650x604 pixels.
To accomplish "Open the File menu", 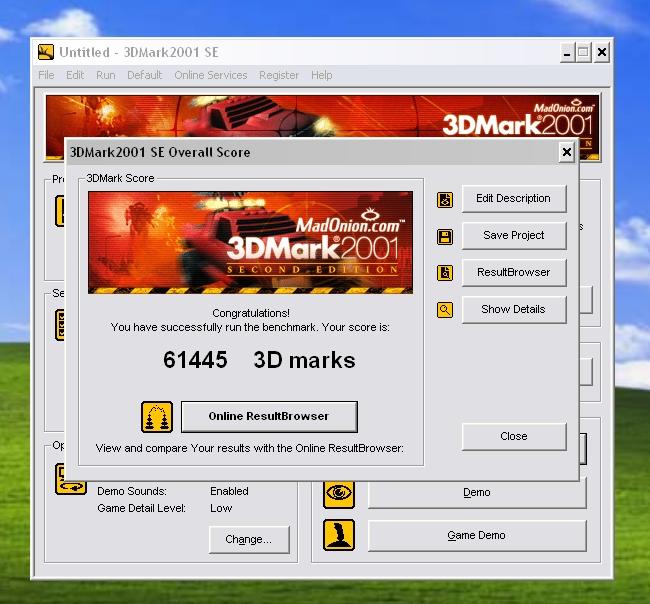I will tap(46, 75).
